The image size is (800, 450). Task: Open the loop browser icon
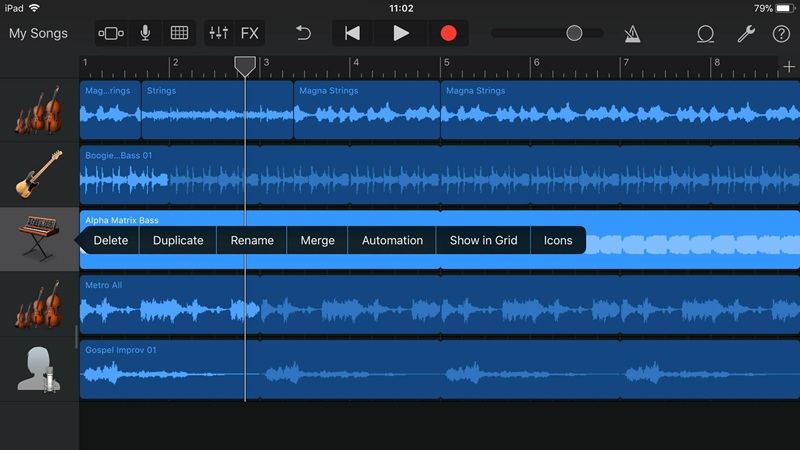pyautogui.click(x=706, y=33)
